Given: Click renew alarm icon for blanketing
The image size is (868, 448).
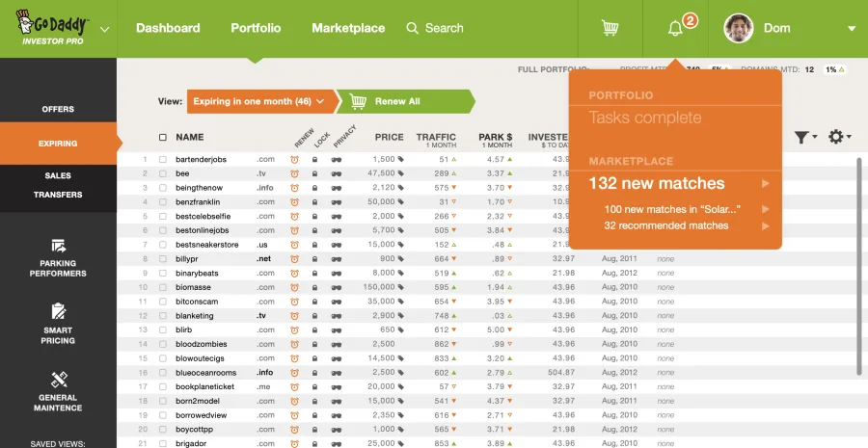Looking at the screenshot, I should [294, 316].
